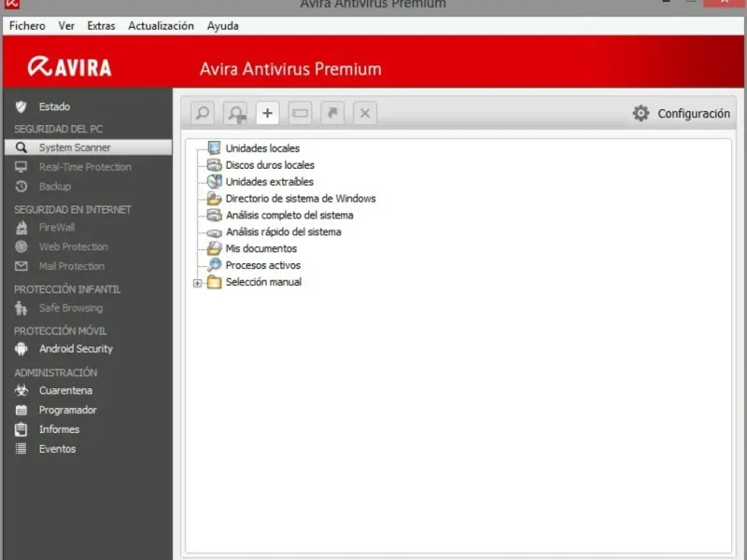Select Unidades extraíbles profile
Screen dimensions: 747x560
point(270,182)
